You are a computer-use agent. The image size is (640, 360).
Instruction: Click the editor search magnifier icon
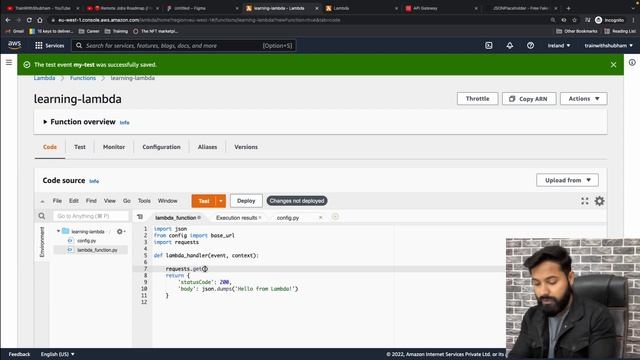coord(42,216)
